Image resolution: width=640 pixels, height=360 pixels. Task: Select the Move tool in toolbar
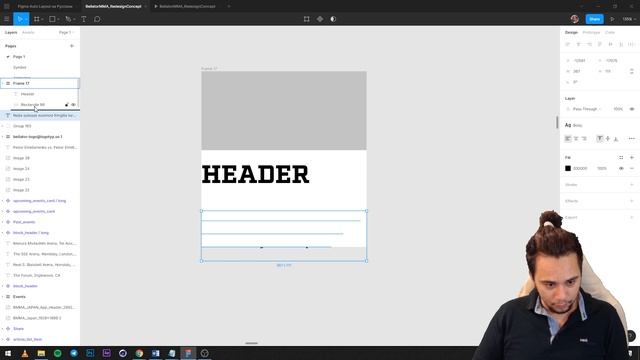[x=20, y=19]
